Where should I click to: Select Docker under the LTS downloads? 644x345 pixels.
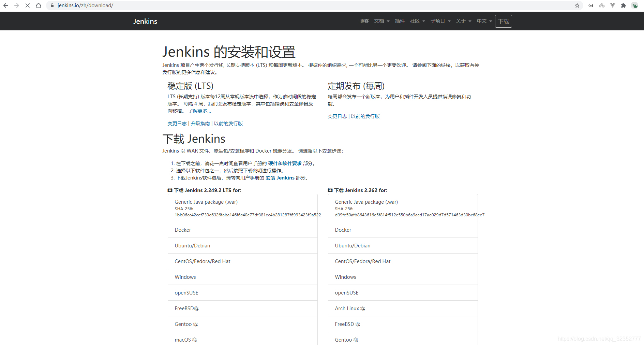(243, 230)
